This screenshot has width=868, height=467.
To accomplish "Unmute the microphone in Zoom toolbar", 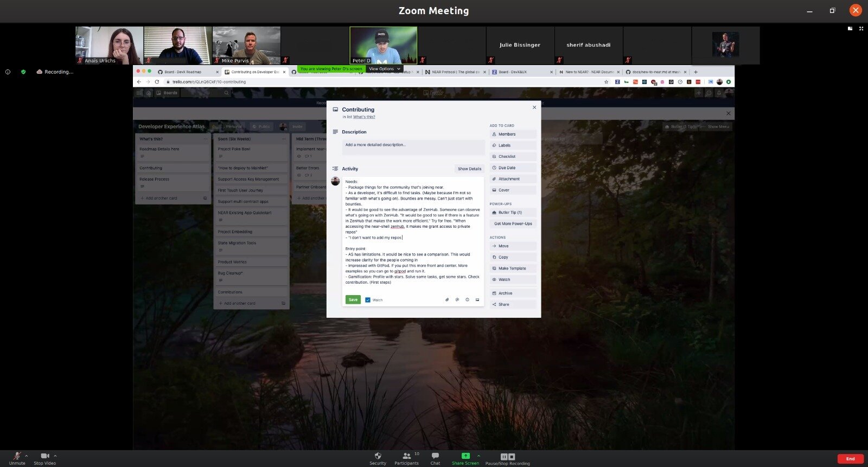I will coord(17,458).
